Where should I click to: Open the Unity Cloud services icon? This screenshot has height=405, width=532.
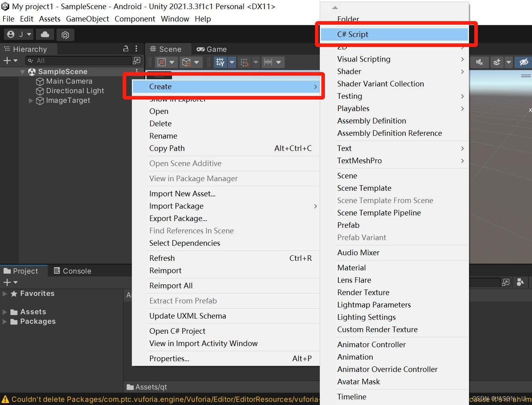pos(45,34)
